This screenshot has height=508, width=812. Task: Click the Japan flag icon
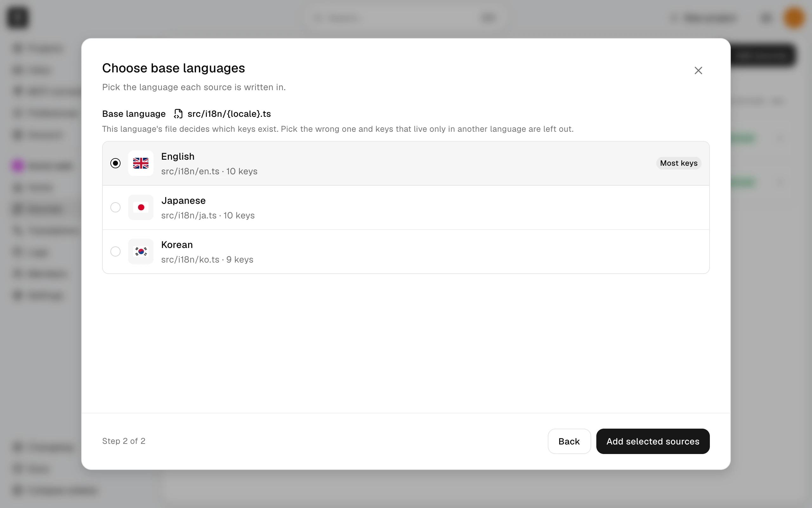[141, 207]
